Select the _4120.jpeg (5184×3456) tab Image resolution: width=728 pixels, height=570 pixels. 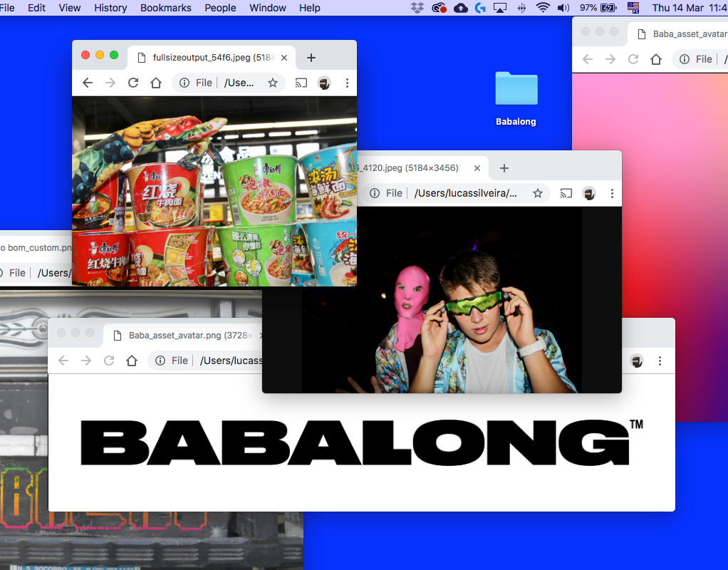(422, 168)
